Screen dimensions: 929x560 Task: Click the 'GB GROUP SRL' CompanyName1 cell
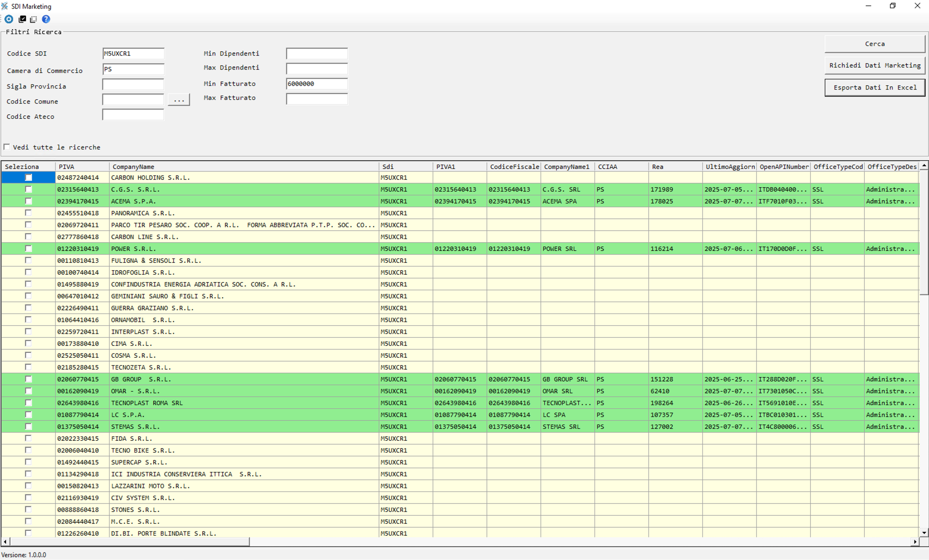tap(568, 379)
